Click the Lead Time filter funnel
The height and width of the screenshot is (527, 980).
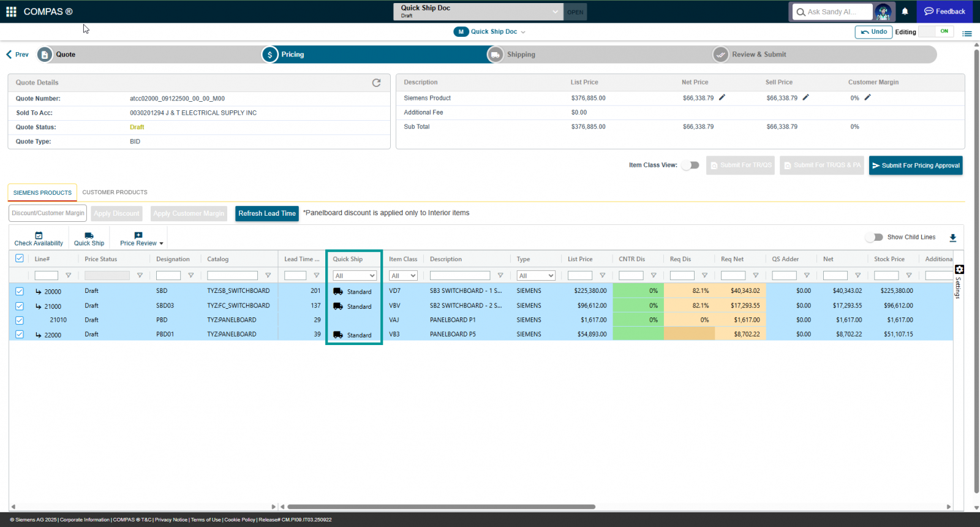click(316, 276)
